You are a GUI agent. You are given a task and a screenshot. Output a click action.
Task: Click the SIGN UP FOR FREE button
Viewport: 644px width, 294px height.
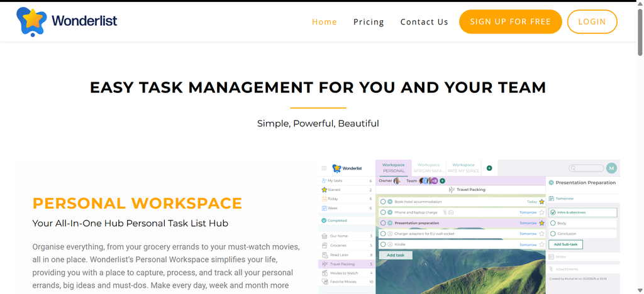click(x=511, y=22)
